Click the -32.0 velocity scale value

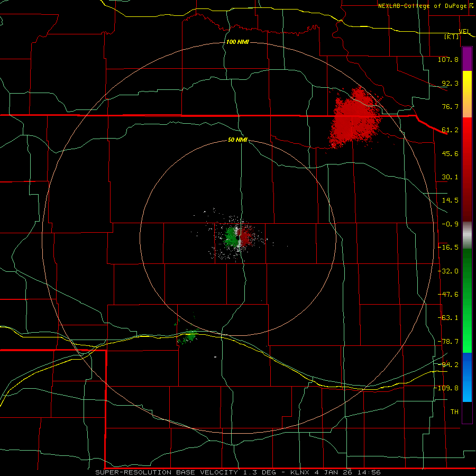pyautogui.click(x=448, y=271)
